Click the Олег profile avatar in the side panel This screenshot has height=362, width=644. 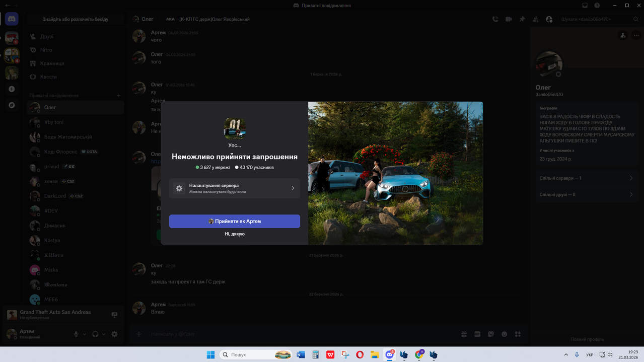(548, 64)
